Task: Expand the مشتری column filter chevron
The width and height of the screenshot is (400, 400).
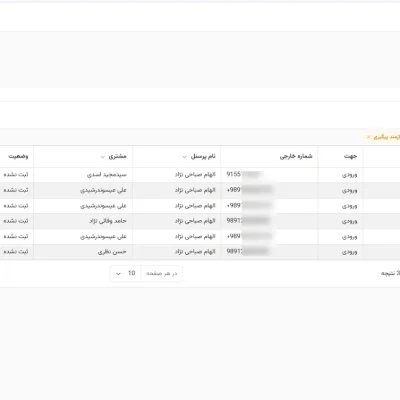Action: click(103, 157)
